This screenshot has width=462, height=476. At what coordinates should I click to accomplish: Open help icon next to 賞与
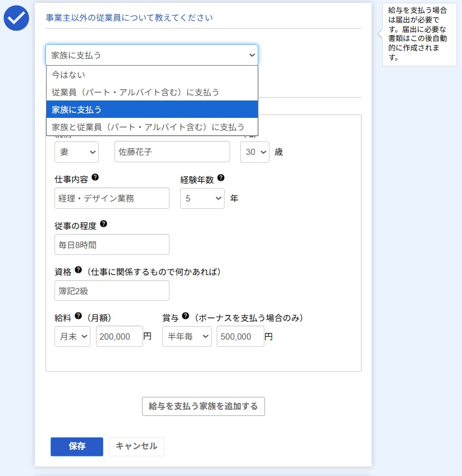[185, 316]
